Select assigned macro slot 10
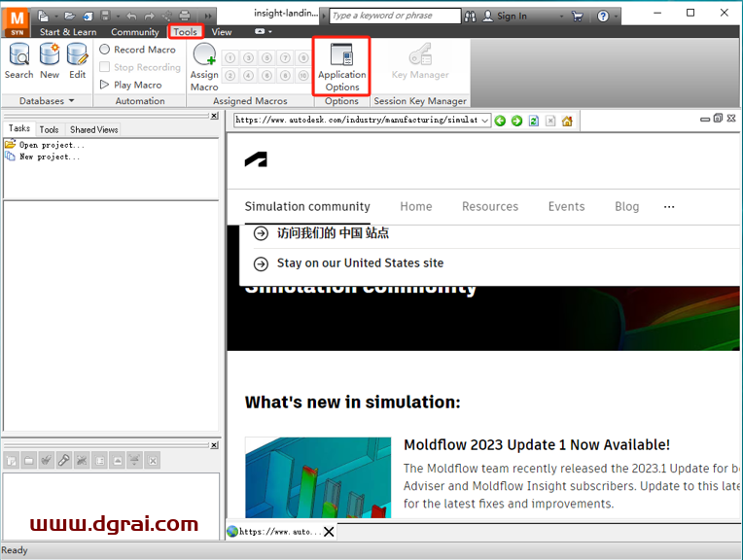The image size is (743, 560). pos(303,76)
